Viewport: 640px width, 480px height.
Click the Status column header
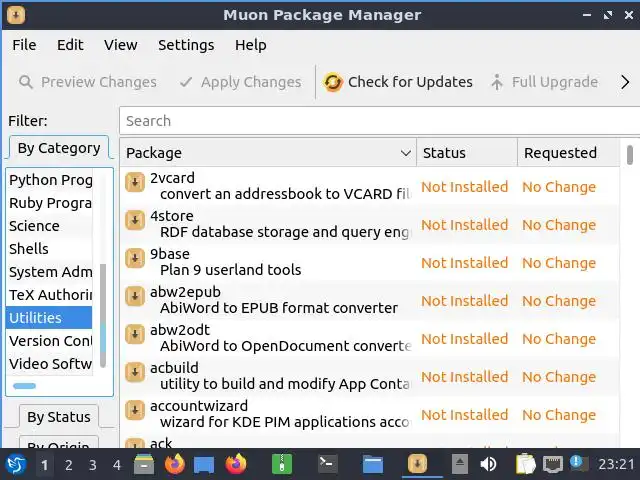coord(466,153)
